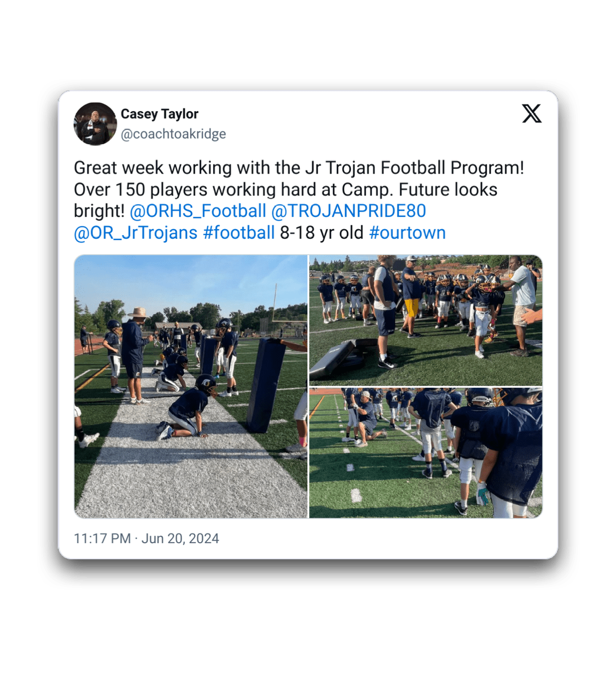Open the @OR_JrTrojans mention
Viewport: 616px width, 688px height.
tap(136, 233)
